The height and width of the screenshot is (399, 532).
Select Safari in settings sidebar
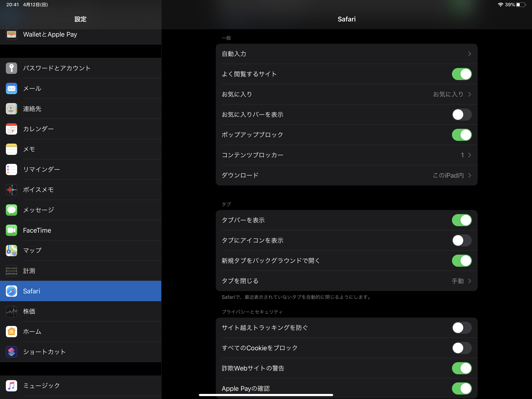pyautogui.click(x=81, y=291)
